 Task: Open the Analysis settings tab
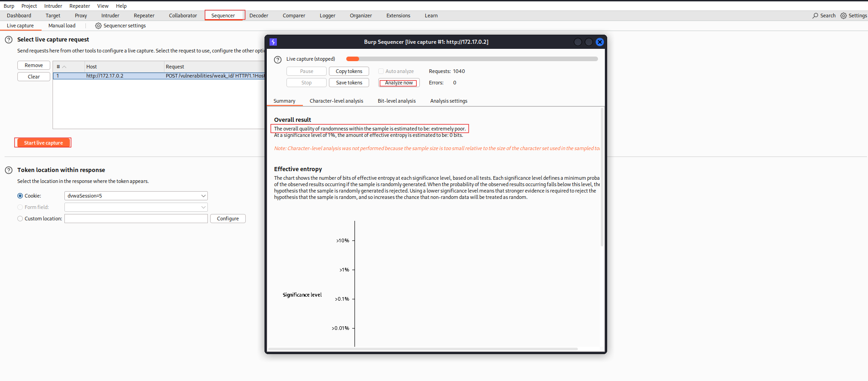tap(449, 101)
